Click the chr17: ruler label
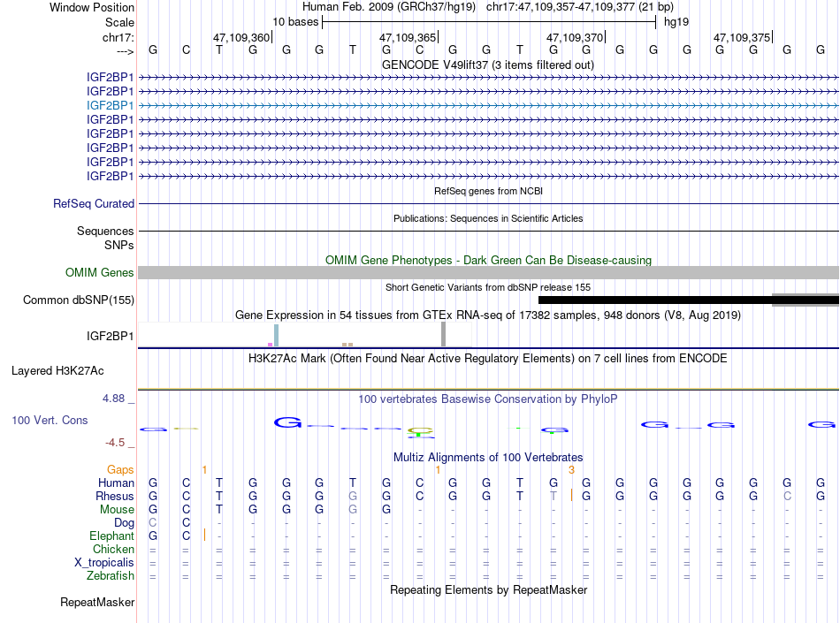This screenshot has height=623, width=840. pos(118,37)
